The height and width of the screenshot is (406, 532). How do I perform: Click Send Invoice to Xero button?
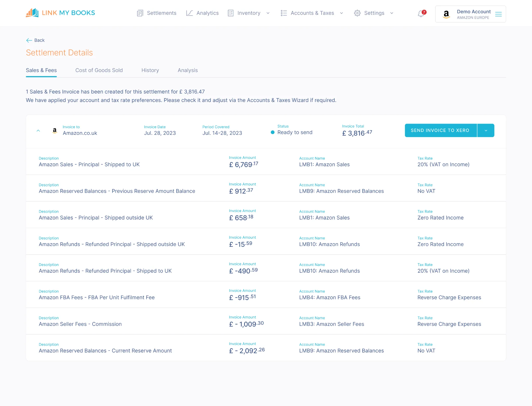pos(441,130)
